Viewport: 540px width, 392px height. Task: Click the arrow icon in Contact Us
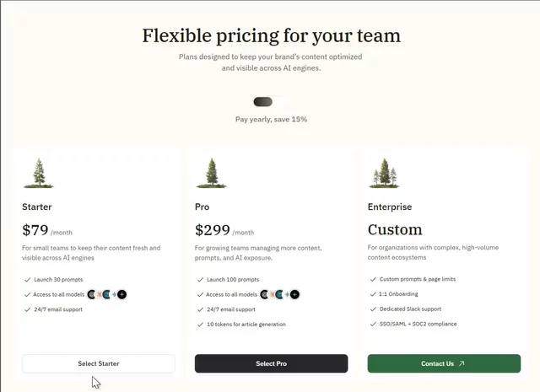pyautogui.click(x=462, y=363)
